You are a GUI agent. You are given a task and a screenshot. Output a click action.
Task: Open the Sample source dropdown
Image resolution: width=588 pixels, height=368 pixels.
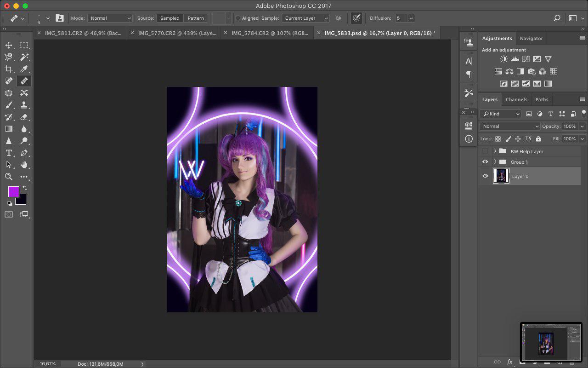305,18
